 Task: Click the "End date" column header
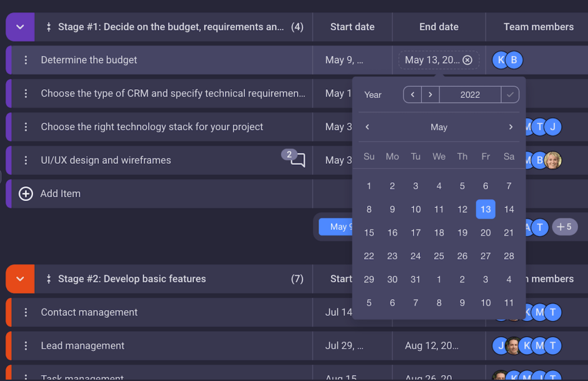pos(439,26)
